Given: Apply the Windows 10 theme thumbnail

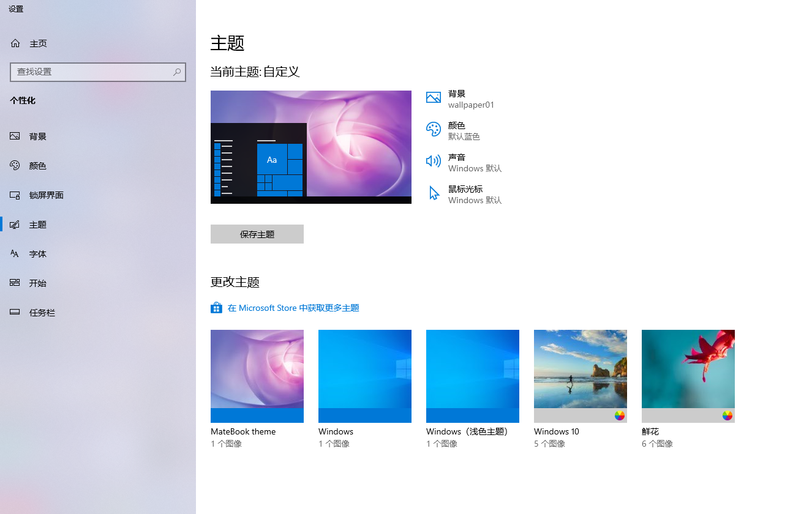Looking at the screenshot, I should [581, 376].
